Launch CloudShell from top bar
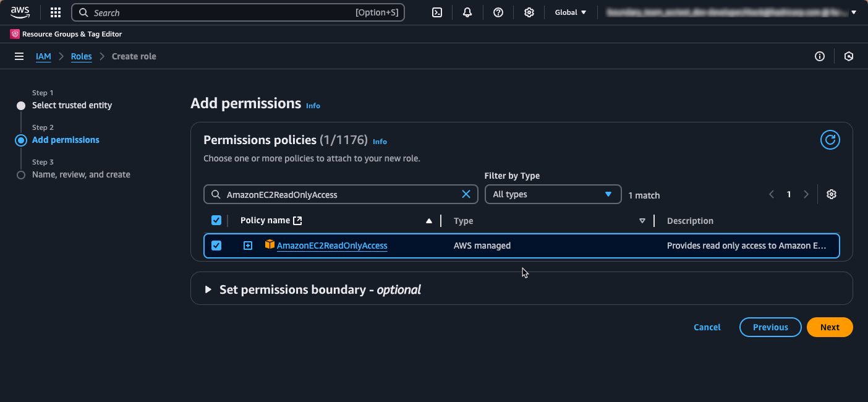This screenshot has width=868, height=402. pos(437,12)
